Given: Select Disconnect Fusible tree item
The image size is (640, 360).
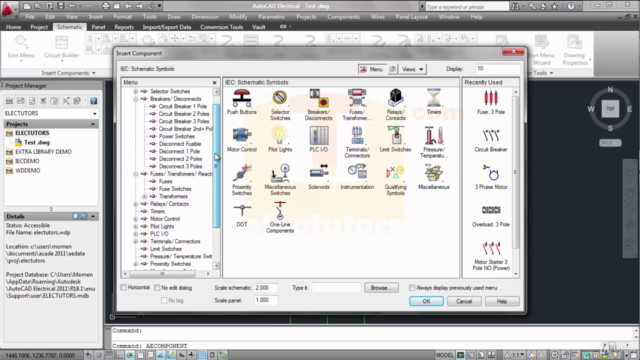Looking at the screenshot, I should pos(180,144).
